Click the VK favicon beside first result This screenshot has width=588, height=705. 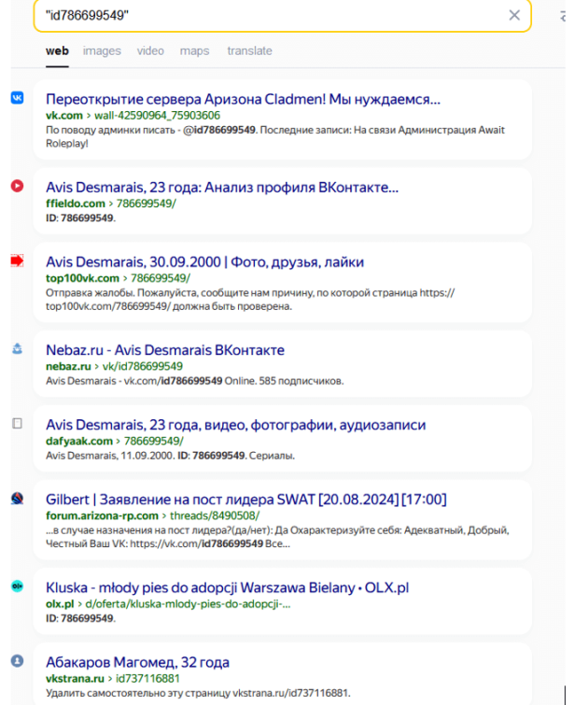[17, 97]
